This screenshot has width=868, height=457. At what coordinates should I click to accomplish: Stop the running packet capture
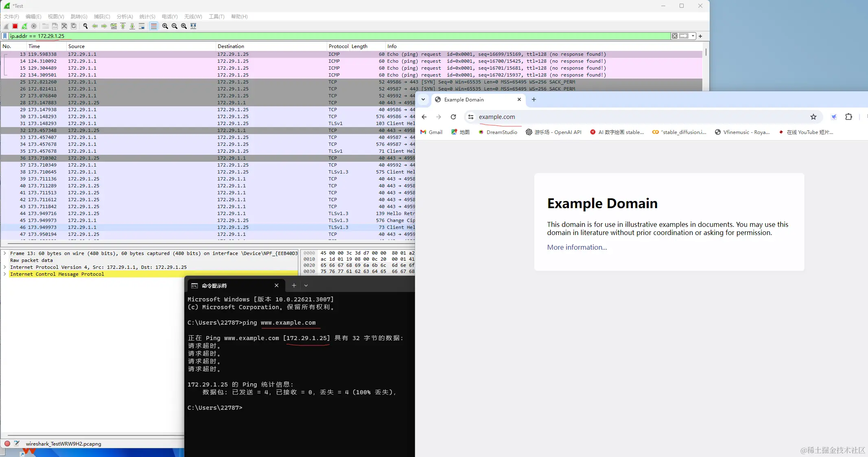coord(15,26)
